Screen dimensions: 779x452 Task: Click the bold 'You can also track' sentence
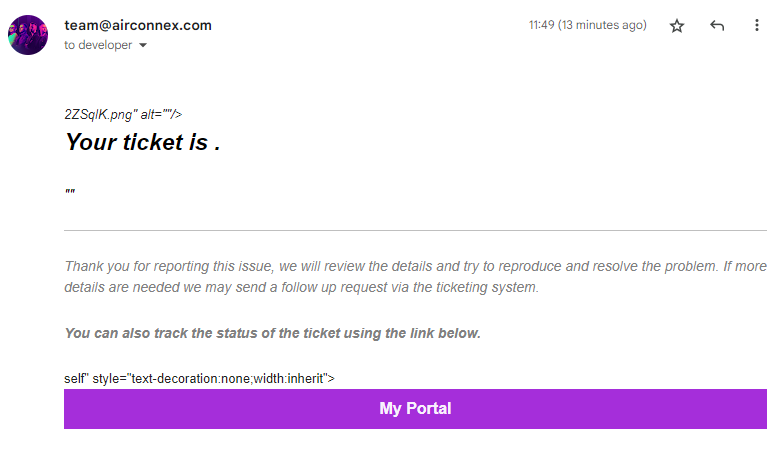[273, 333]
